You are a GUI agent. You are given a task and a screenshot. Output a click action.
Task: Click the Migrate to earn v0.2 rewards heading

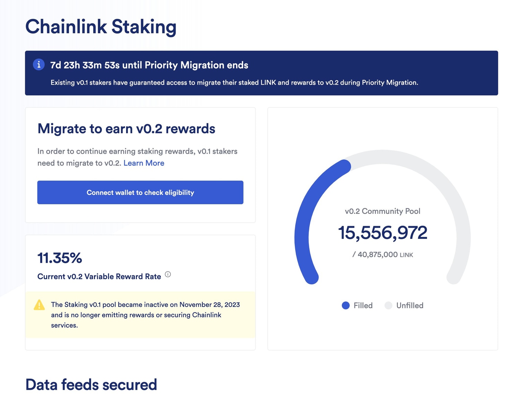point(126,129)
